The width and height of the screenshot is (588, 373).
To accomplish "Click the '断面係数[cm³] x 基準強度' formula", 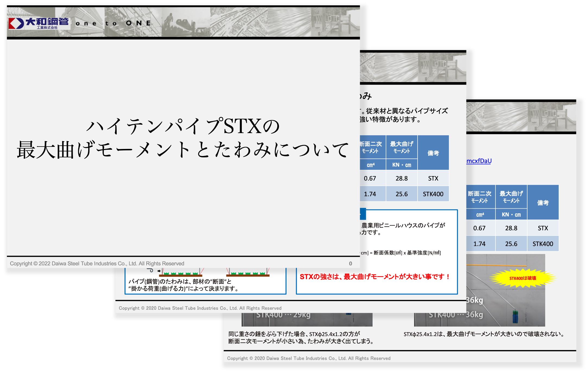I will [x=407, y=253].
